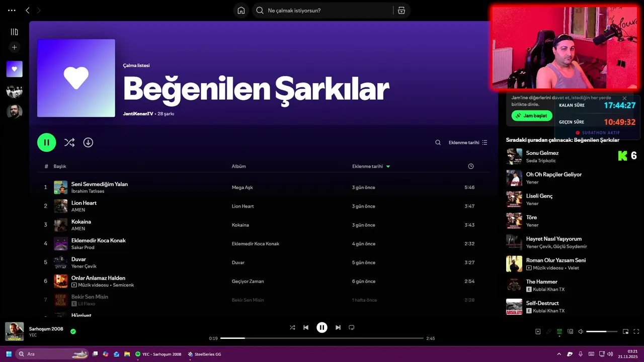644x362 pixels.
Task: Expand Your Library sidebar
Action: [x=14, y=32]
